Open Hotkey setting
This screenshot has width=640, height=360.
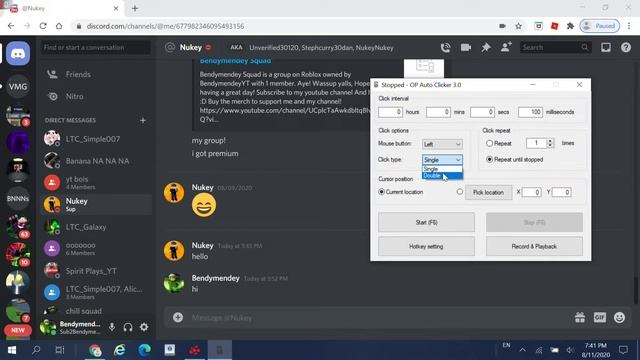pos(426,247)
